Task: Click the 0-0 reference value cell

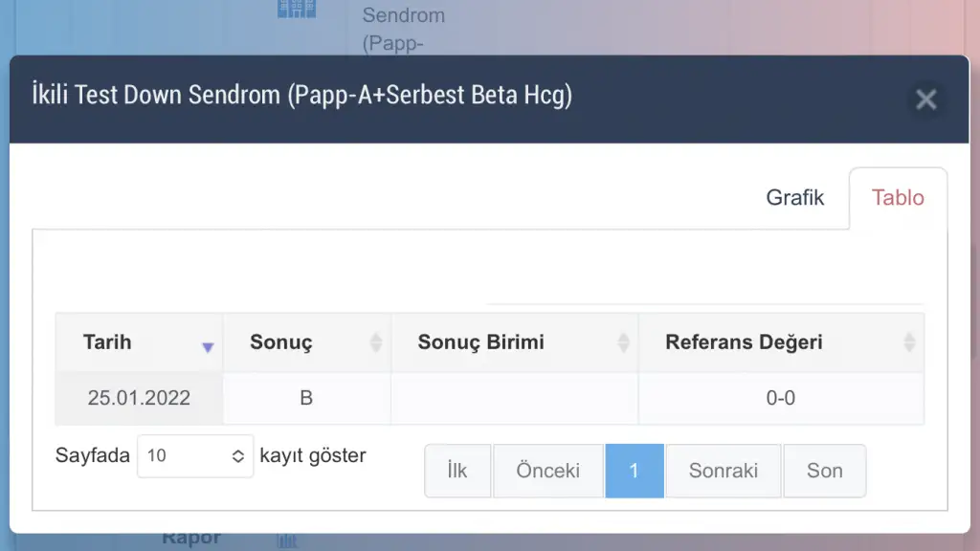Action: click(780, 399)
